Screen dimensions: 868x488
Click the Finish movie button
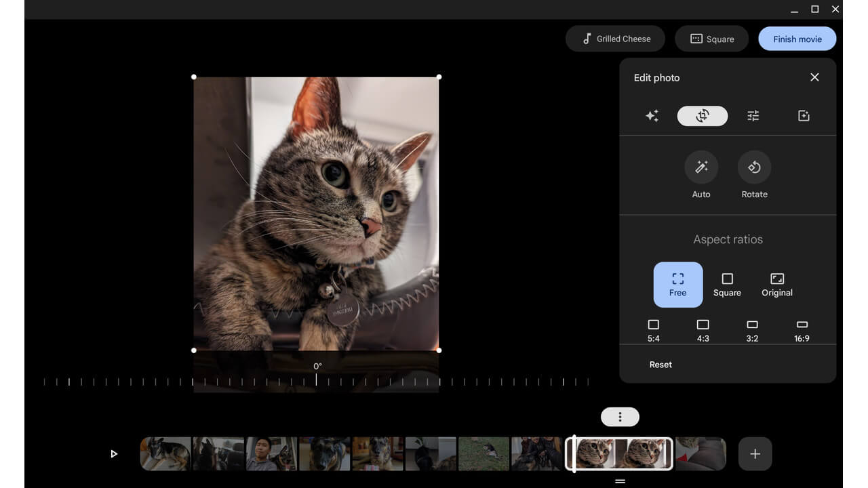(797, 39)
